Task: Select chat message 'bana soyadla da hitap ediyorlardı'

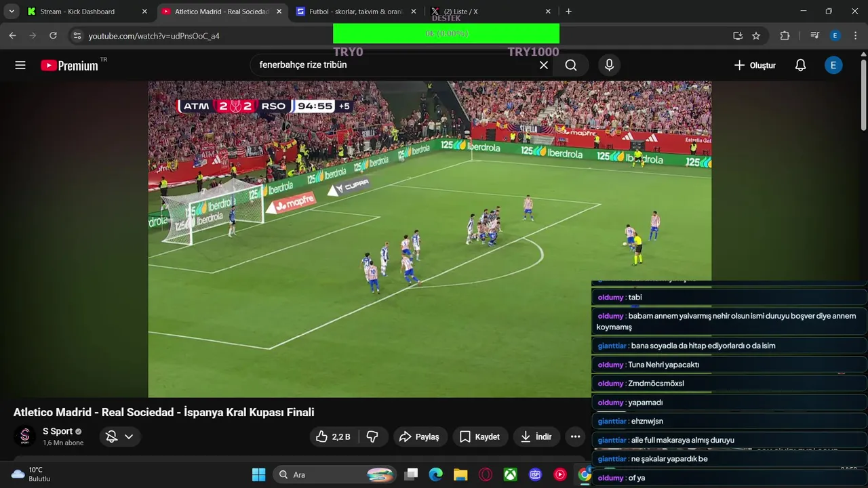Action: point(729,346)
